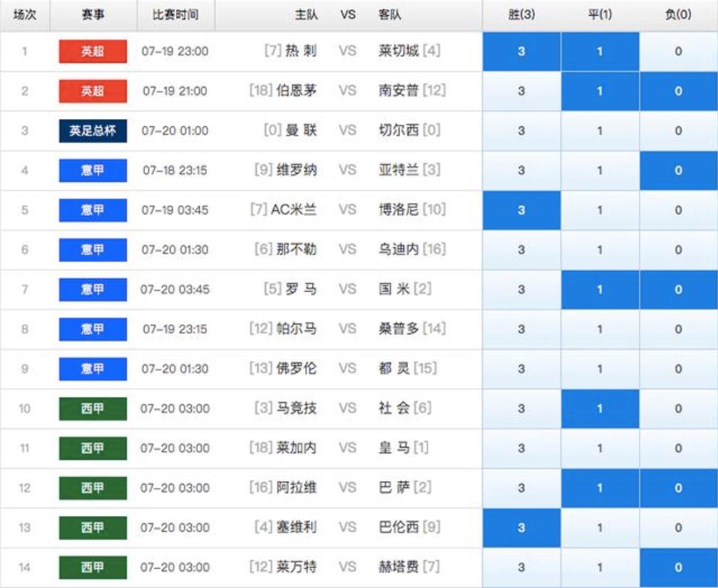Click away team 莱切城
Image resolution: width=718 pixels, height=588 pixels.
399,51
